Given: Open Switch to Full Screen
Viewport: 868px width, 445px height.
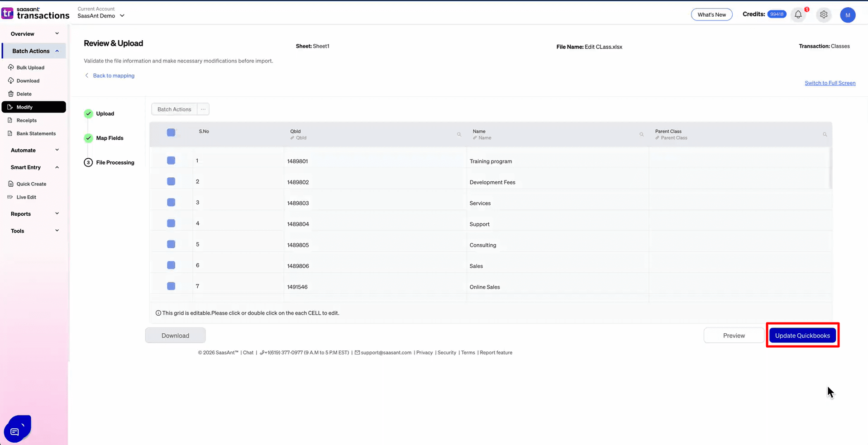Looking at the screenshot, I should point(830,83).
